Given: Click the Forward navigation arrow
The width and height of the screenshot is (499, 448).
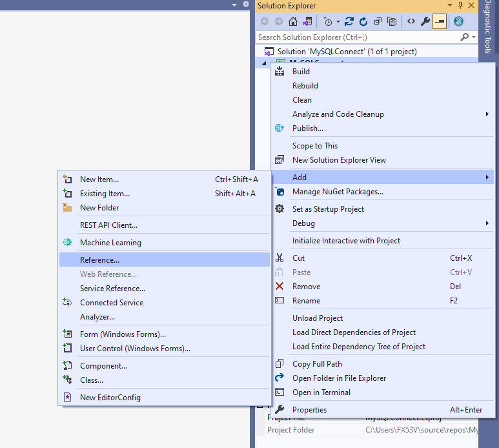Looking at the screenshot, I should pyautogui.click(x=279, y=21).
